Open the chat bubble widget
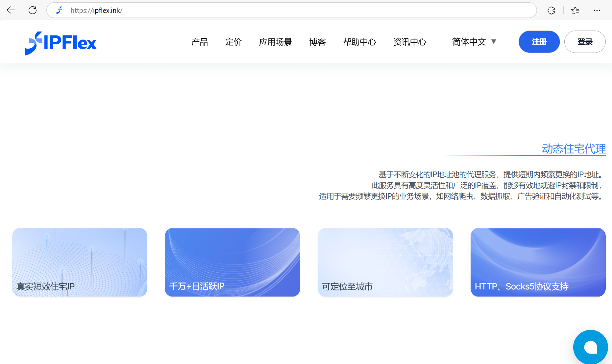612x364 pixels. (x=590, y=347)
